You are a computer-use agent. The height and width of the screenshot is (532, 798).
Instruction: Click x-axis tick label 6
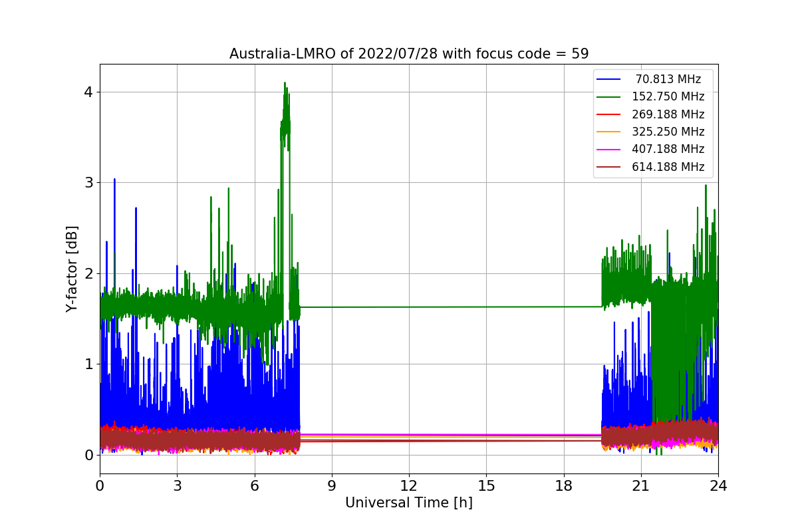click(254, 486)
